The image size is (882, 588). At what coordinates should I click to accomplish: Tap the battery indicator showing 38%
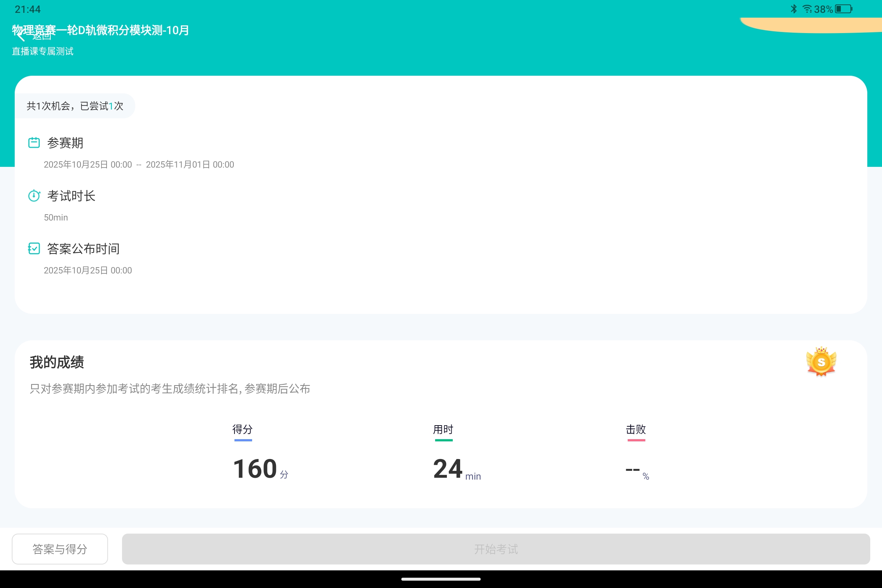coord(841,8)
